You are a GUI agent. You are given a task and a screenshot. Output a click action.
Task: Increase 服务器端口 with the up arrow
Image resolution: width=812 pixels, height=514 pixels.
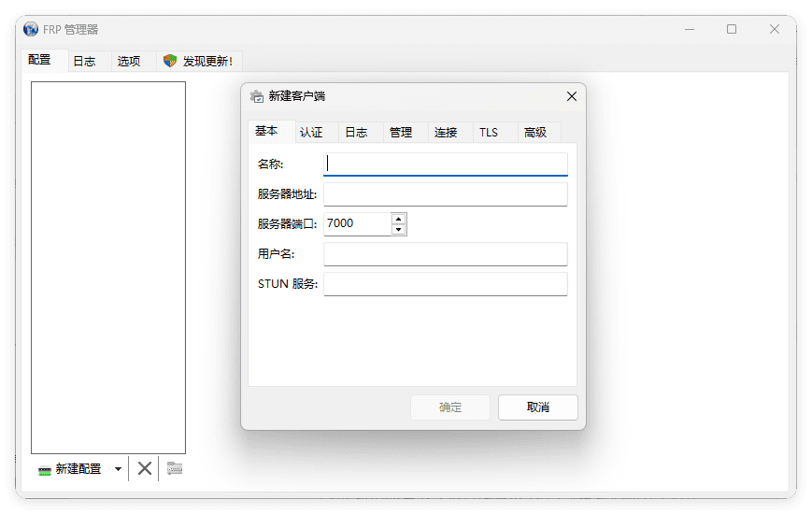click(x=398, y=219)
